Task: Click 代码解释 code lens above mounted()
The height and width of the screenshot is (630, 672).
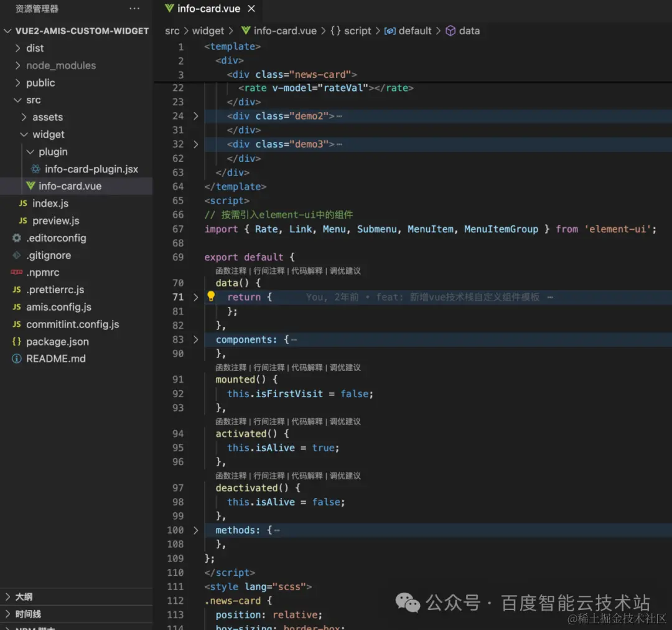Action: pyautogui.click(x=307, y=367)
